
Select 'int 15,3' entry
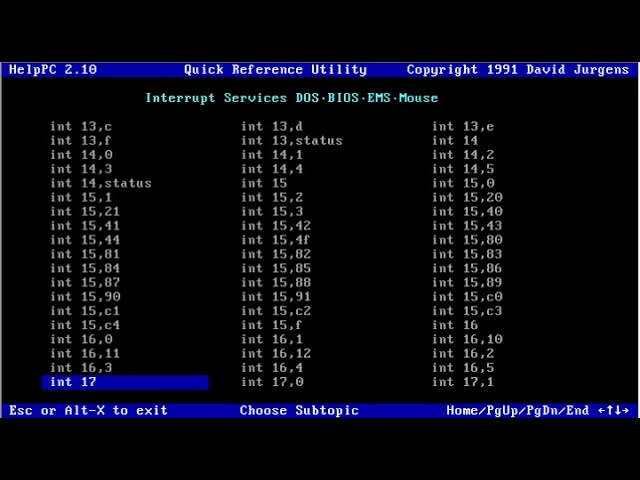click(x=272, y=212)
